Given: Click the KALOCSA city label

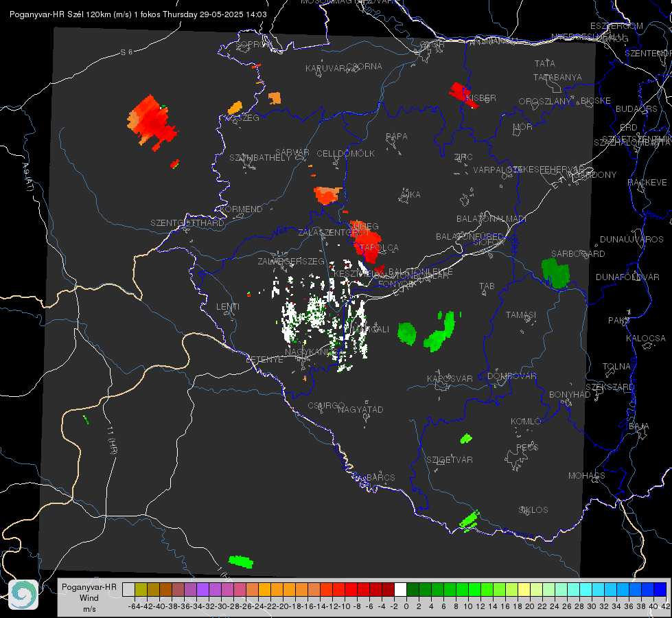Looking at the screenshot, I should click(645, 339).
